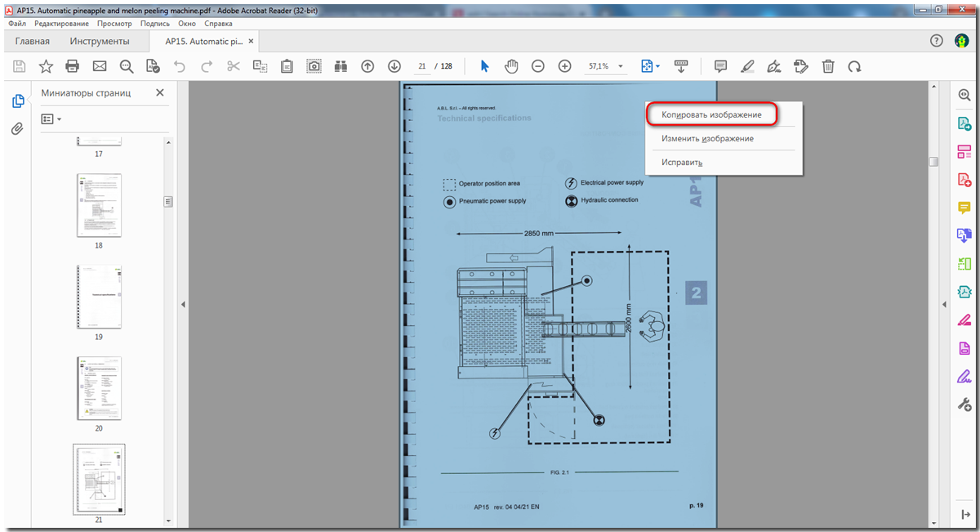This screenshot has width=980, height=532.
Task: Choose Копировать изображение from context menu
Action: coord(711,115)
